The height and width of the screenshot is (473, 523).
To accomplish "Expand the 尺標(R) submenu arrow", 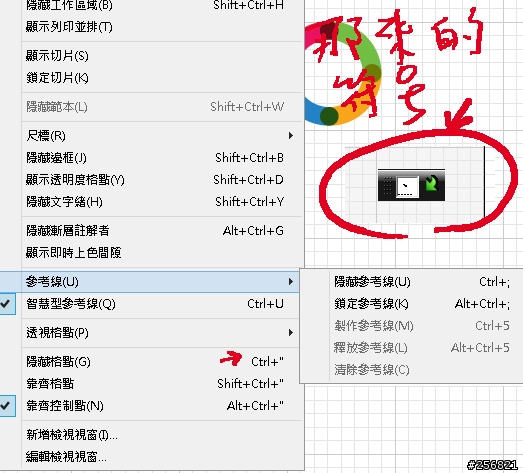I will [291, 135].
